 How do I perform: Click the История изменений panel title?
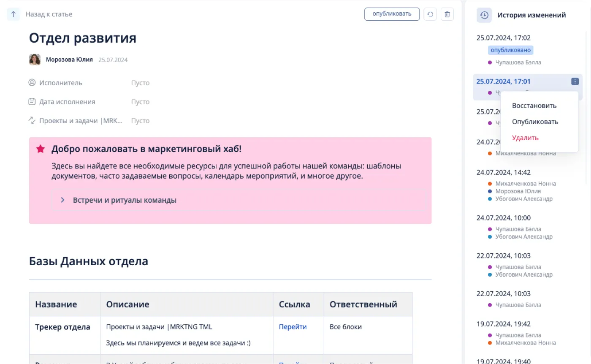pyautogui.click(x=531, y=15)
